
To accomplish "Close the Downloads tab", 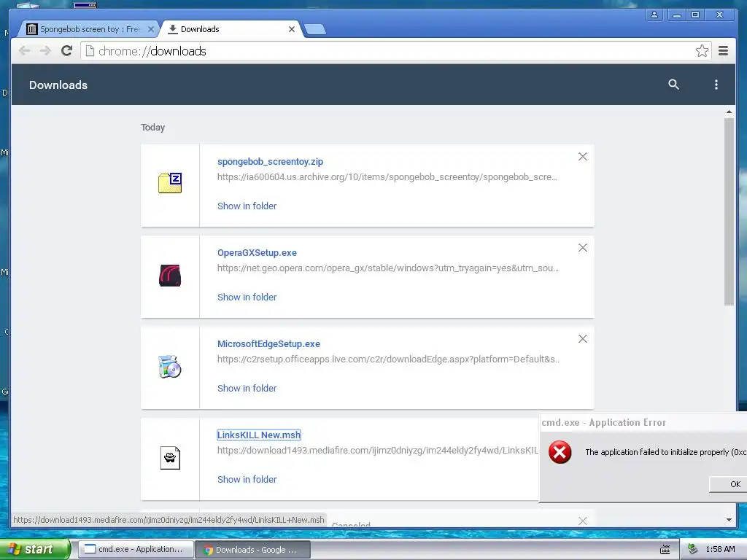I will pyautogui.click(x=292, y=29).
